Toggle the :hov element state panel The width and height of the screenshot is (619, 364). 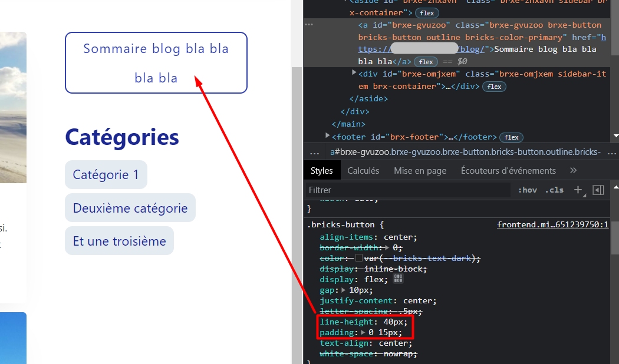[528, 190]
